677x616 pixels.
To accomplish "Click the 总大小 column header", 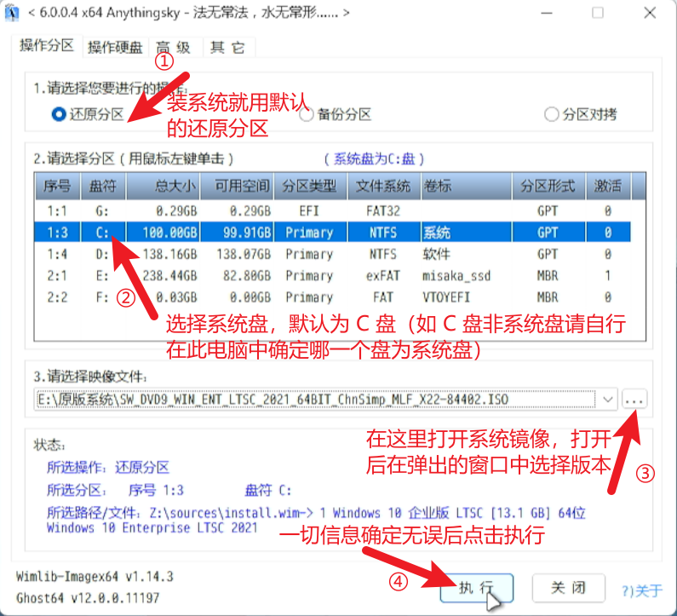I will [175, 186].
